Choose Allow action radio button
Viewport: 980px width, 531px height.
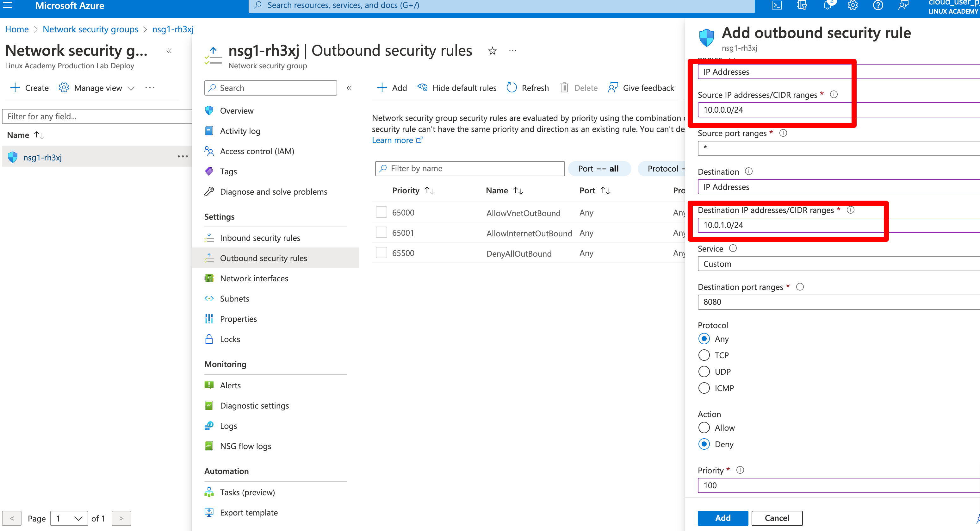click(704, 427)
